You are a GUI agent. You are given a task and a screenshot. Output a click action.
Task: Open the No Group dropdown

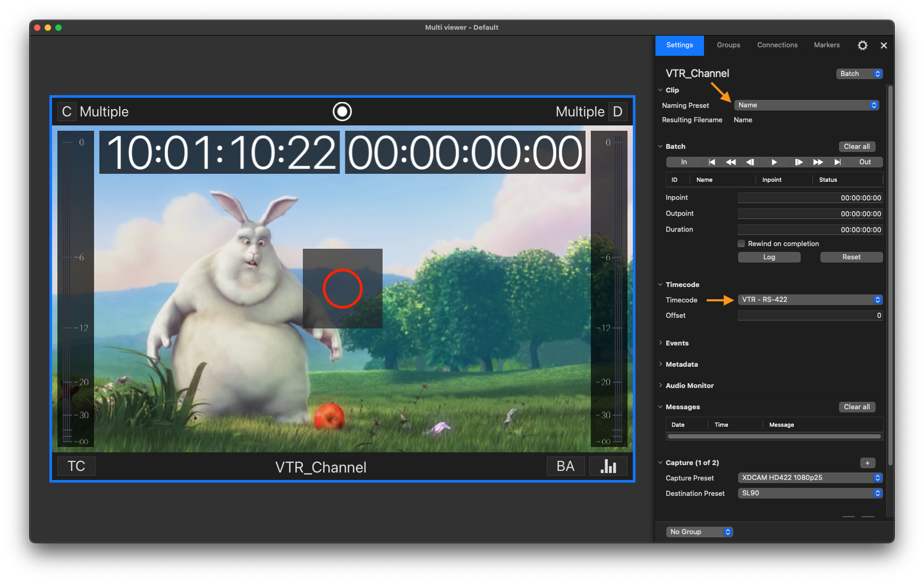tap(699, 532)
